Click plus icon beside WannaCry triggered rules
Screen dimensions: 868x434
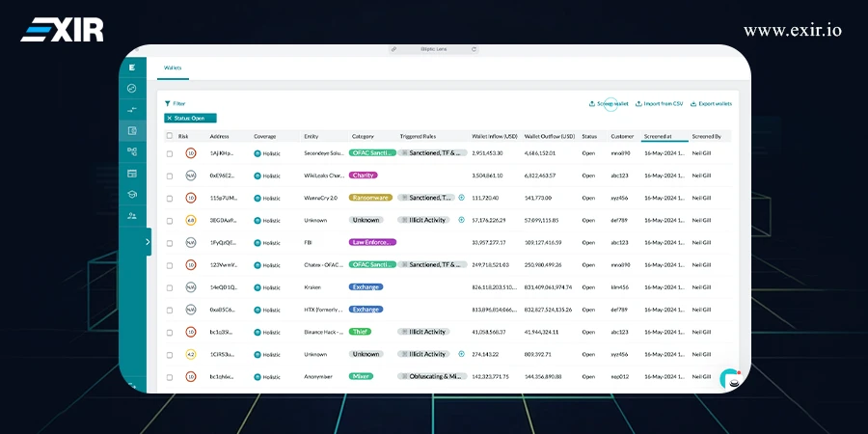(462, 198)
